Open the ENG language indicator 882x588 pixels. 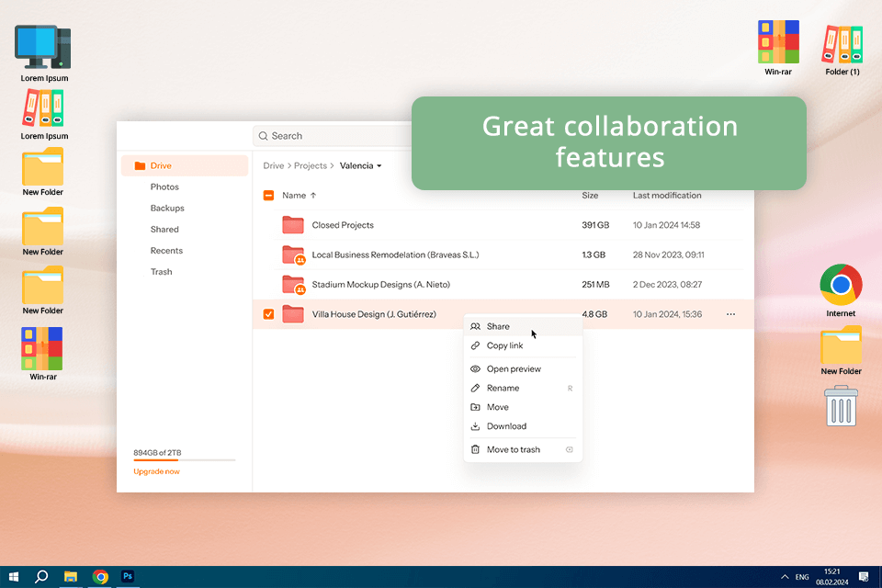pos(802,577)
